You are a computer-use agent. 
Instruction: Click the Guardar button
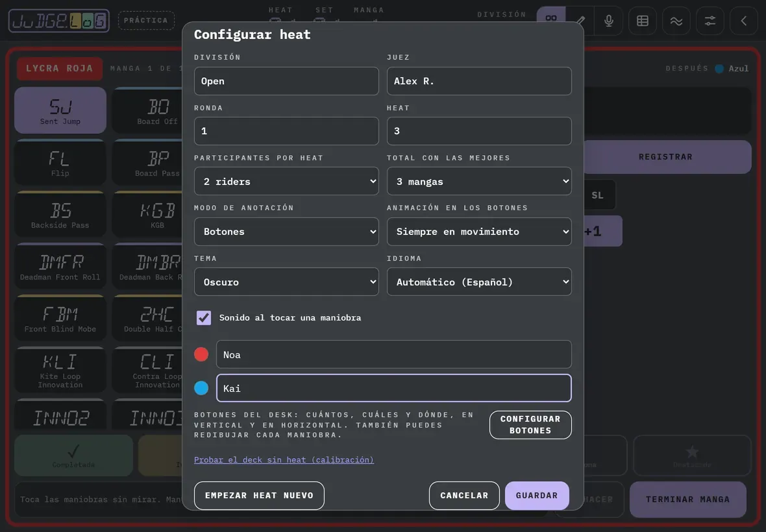[x=537, y=496]
